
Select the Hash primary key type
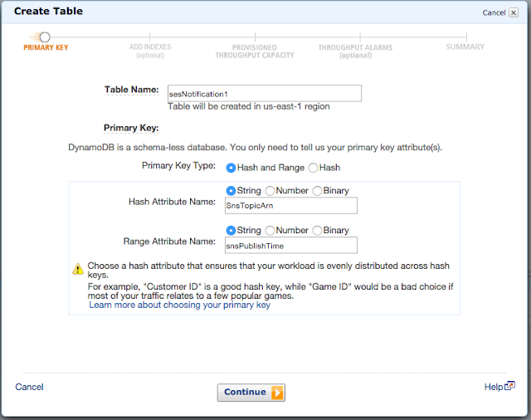click(x=313, y=168)
